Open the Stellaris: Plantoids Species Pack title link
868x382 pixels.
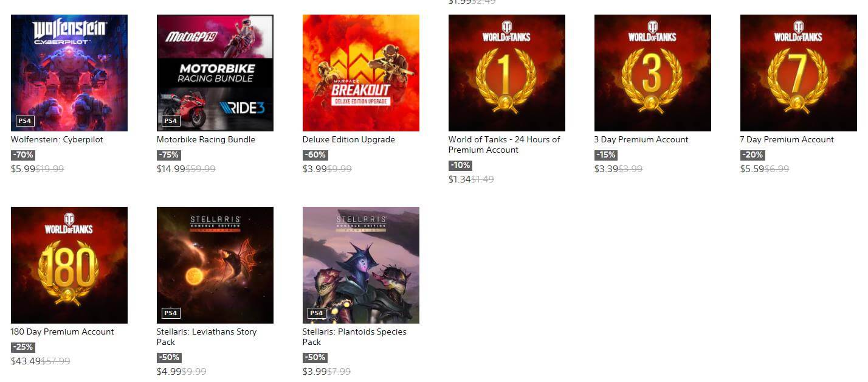(x=354, y=337)
